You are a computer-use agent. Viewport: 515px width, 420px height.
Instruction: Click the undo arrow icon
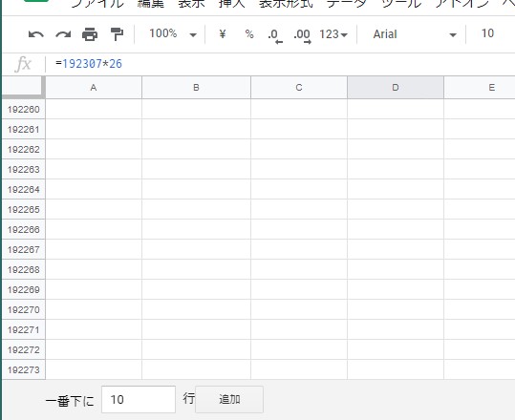point(36,34)
